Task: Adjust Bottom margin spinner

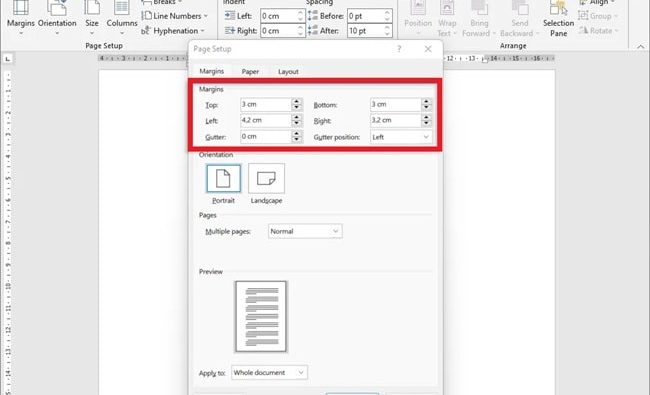Action: pos(426,104)
